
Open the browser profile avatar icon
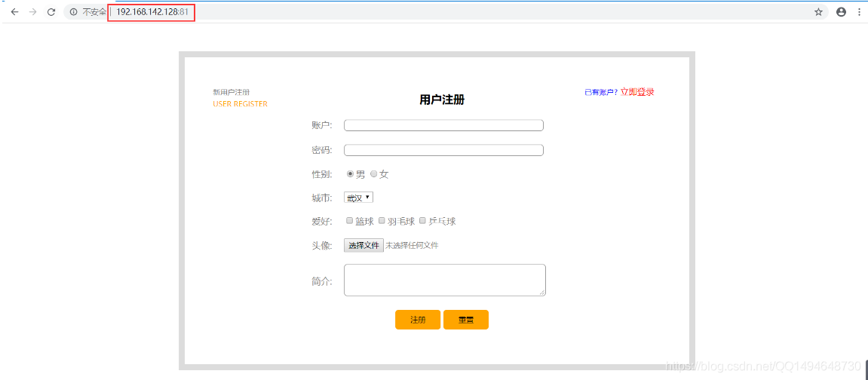click(x=842, y=12)
